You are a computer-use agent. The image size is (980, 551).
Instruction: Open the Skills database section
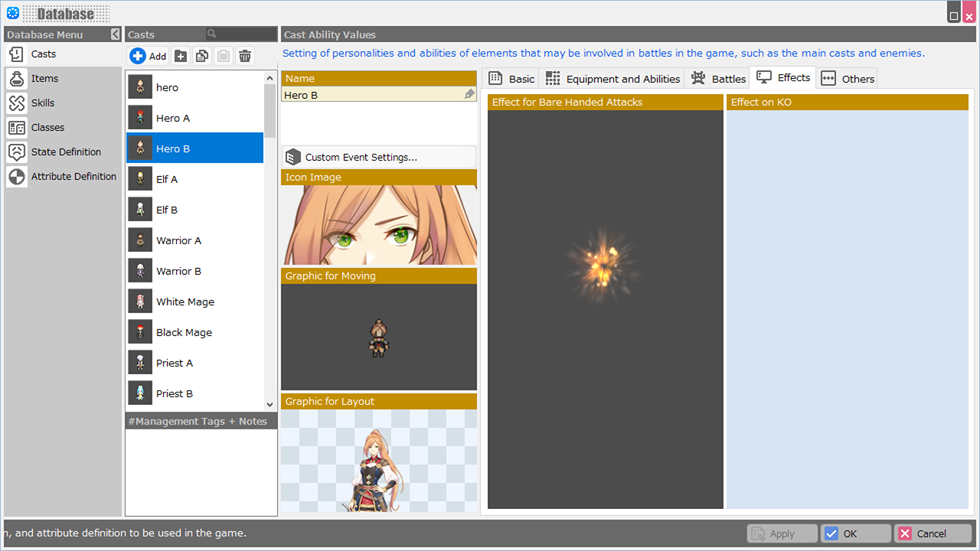pyautogui.click(x=43, y=103)
